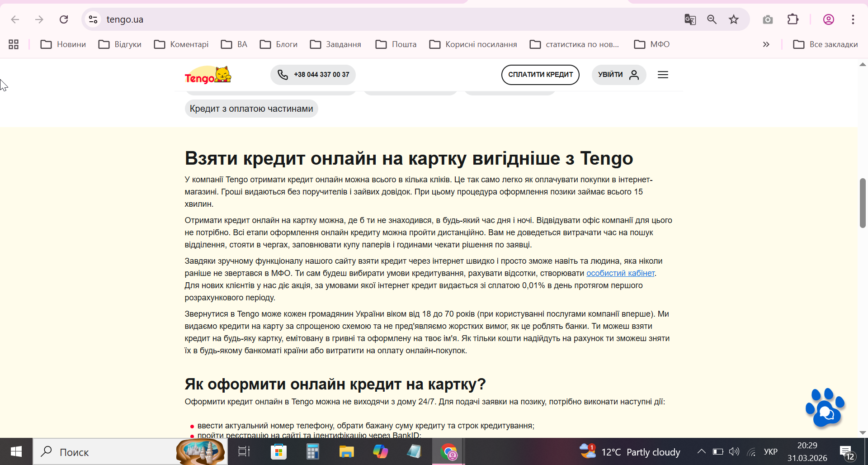The height and width of the screenshot is (465, 868).
Task: Open the volume control icon
Action: (734, 451)
